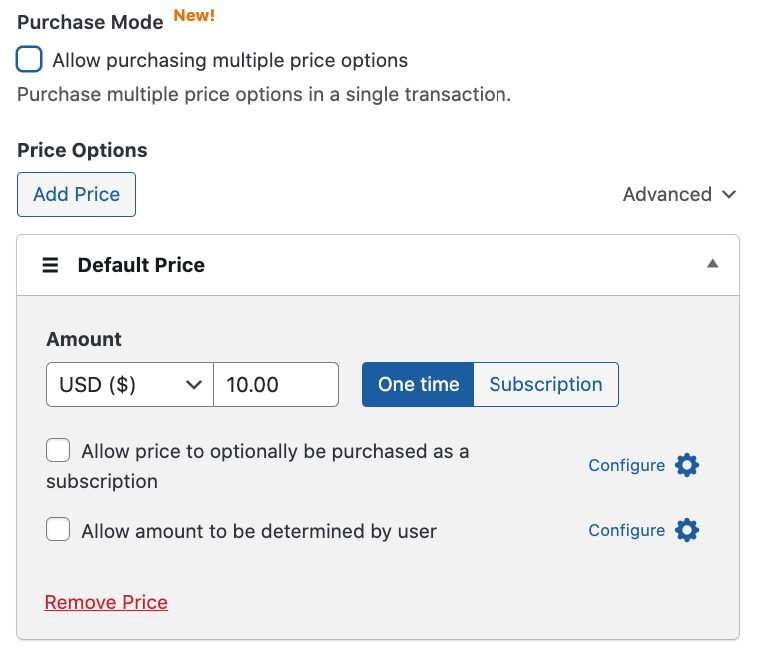The width and height of the screenshot is (757, 651).
Task: Click gear icon for user-determined amount
Action: coord(687,530)
